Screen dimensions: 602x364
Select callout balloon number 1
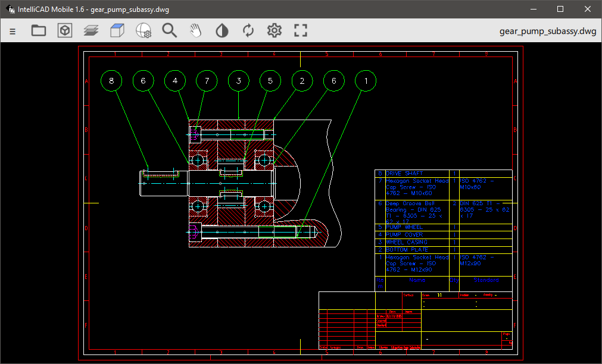(365, 80)
